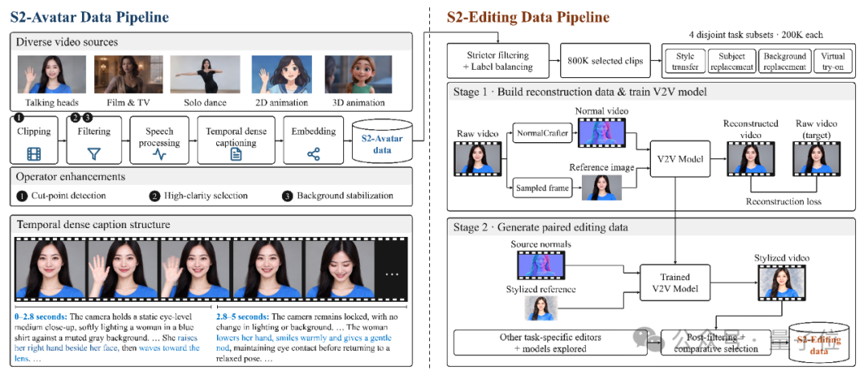
Task: Click the S2-Editing data cylinder
Action: pyautogui.click(x=817, y=344)
